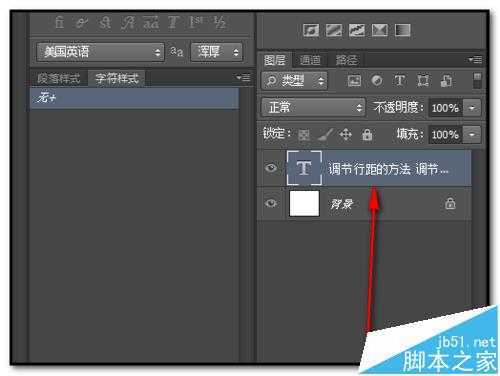This screenshot has height=376, width=500.
Task: Open the 填充 slider arrow
Action: point(472,134)
